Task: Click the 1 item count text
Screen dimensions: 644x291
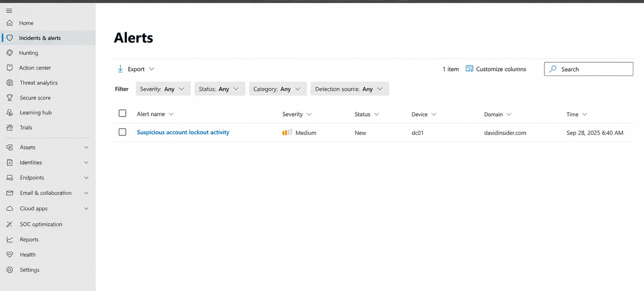Action: (451, 69)
